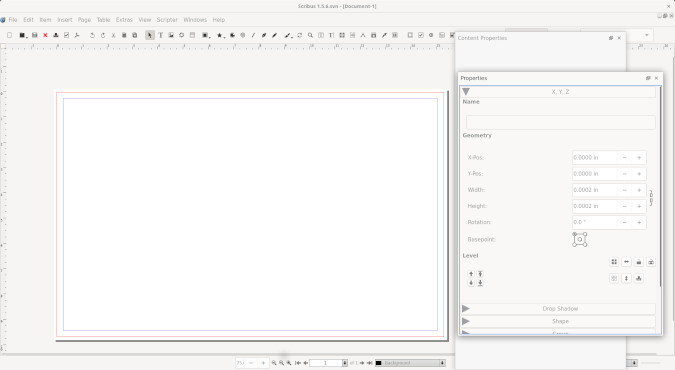675x370 pixels.
Task: Open the Edit menu
Action: coord(28,20)
